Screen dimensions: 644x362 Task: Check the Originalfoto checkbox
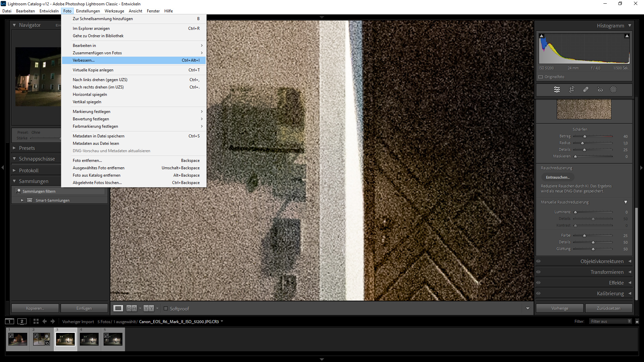[541, 77]
